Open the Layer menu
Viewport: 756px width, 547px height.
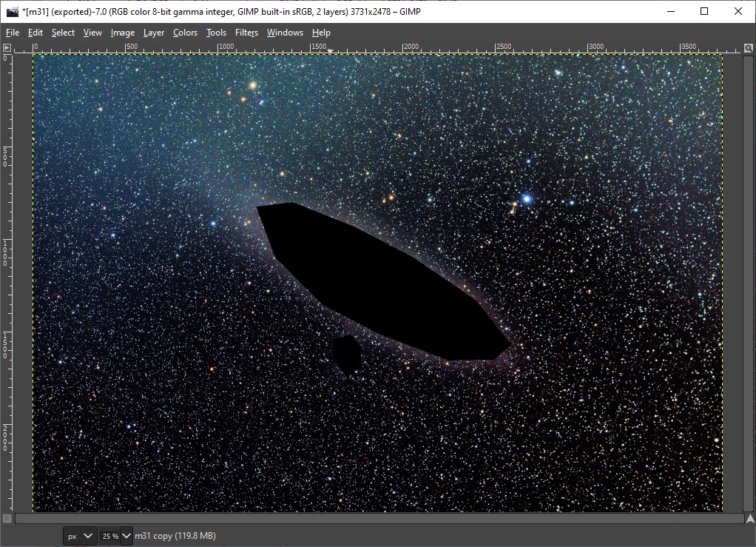pyautogui.click(x=154, y=33)
